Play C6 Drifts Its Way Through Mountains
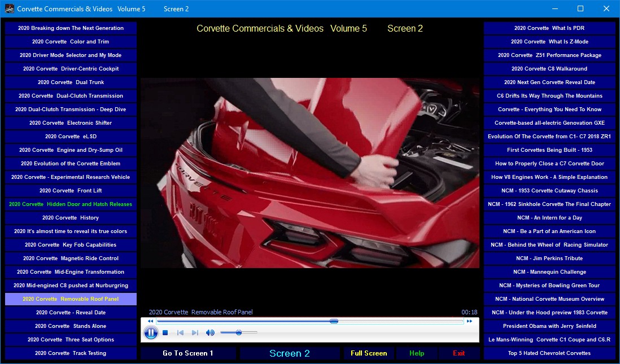The width and height of the screenshot is (620, 364). [549, 95]
